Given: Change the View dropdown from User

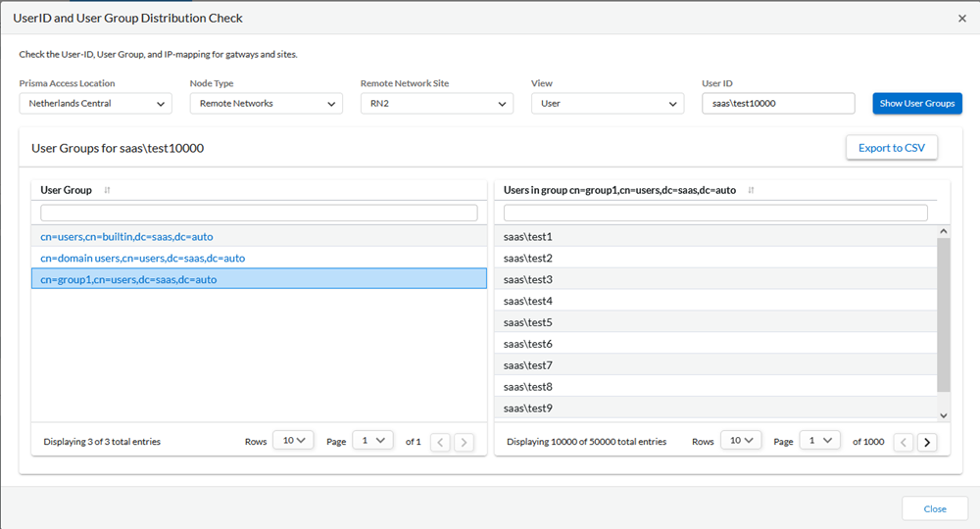Looking at the screenshot, I should pos(607,103).
